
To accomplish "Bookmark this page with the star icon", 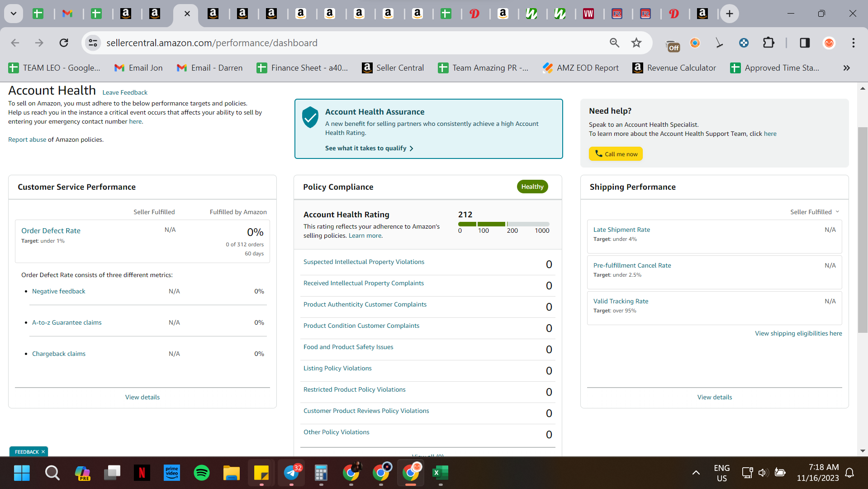I will (636, 43).
